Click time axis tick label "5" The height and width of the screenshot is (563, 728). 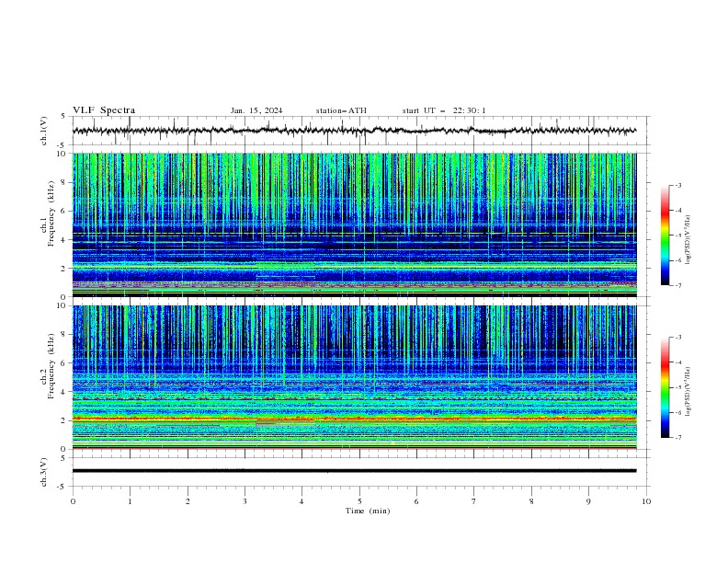tap(359, 501)
